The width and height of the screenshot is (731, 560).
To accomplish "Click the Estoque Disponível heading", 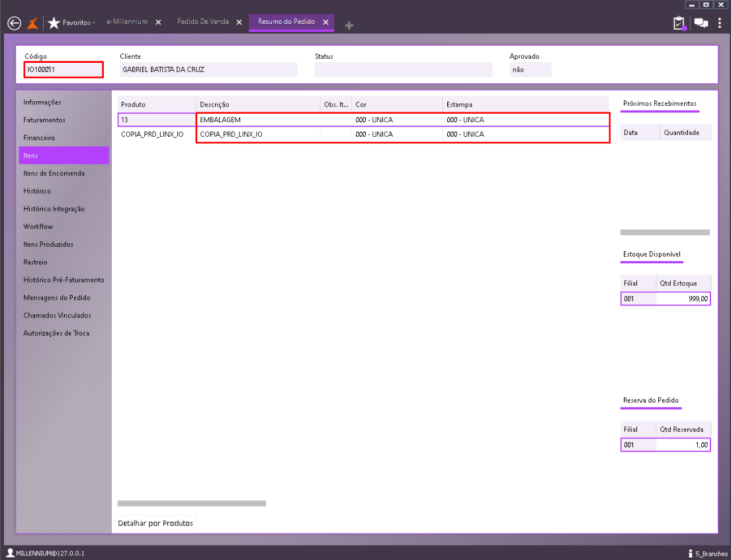I will (652, 254).
